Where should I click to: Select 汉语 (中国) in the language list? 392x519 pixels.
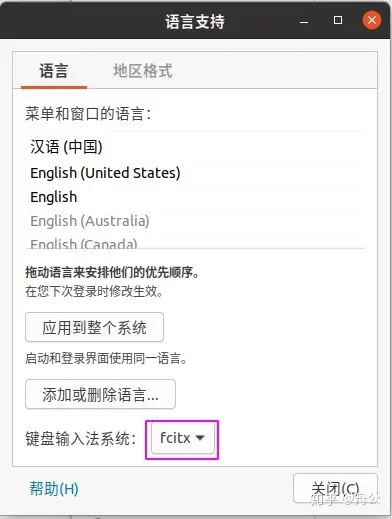pyautogui.click(x=195, y=147)
